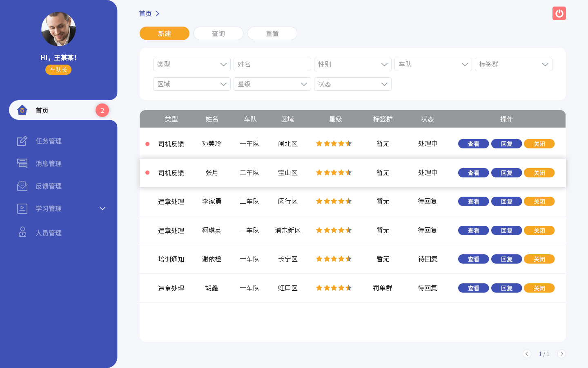Screen dimensions: 588x368
Task: Select 首页 in the sidebar menu
Action: click(63, 110)
